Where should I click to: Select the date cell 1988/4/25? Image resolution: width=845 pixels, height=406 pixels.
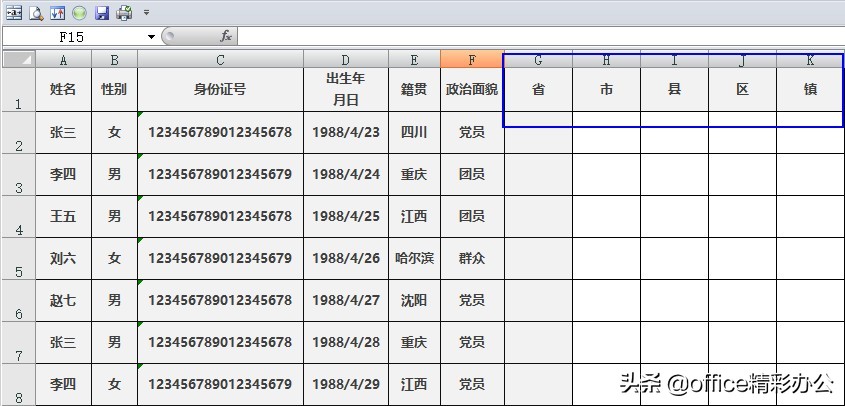tap(345, 217)
